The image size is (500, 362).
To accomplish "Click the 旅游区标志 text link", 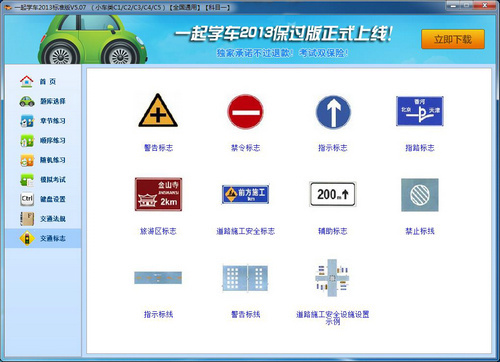I will tap(158, 231).
